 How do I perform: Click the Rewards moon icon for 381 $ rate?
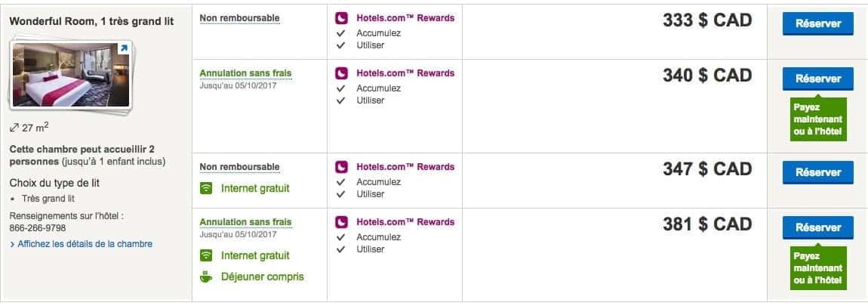341,222
